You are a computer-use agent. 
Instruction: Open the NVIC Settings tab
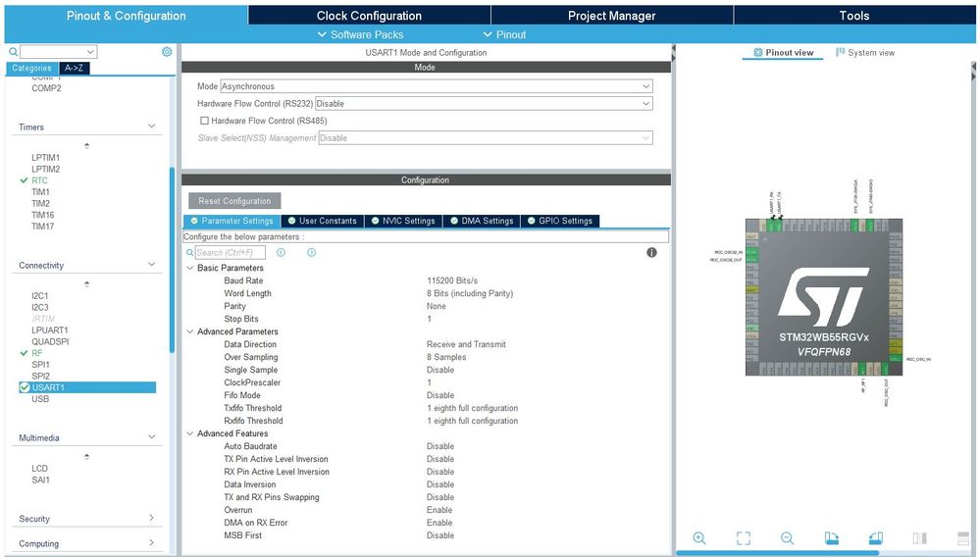click(x=403, y=221)
